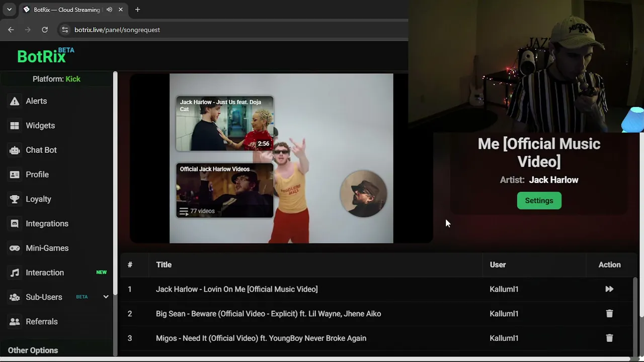
Task: Open Referrals via its people icon
Action: click(x=15, y=322)
